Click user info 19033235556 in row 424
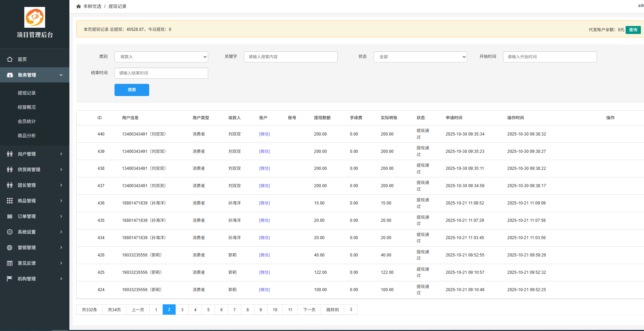The image size is (644, 331). (x=142, y=290)
